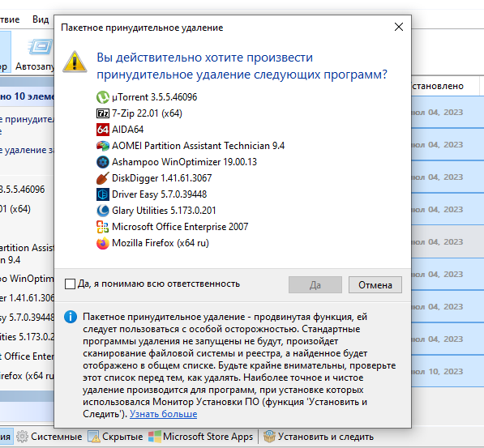Click the Установить и следить box icon
Screen dimensions: 484x448
pyautogui.click(x=269, y=437)
